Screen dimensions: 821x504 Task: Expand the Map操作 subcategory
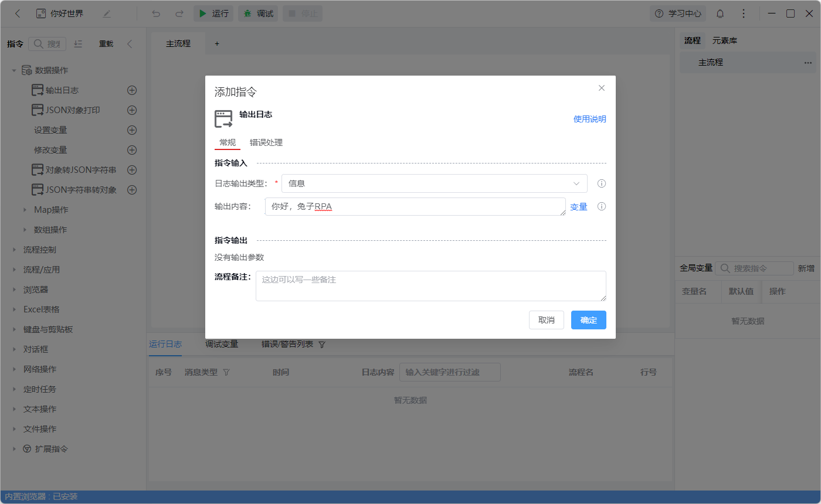pos(25,210)
